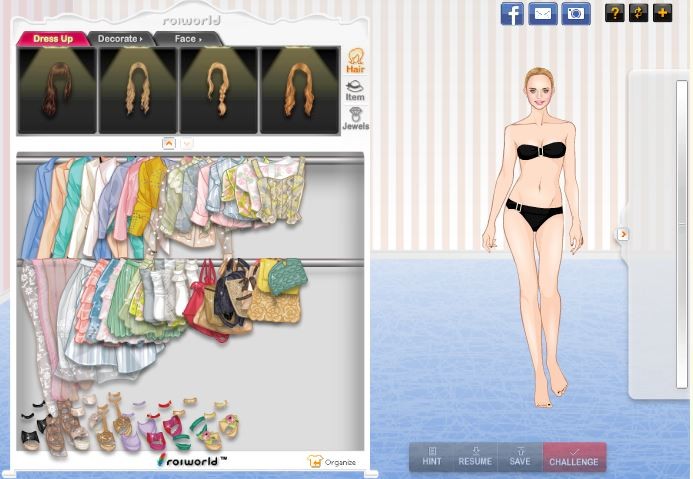Select the Hair category icon

pos(355,61)
